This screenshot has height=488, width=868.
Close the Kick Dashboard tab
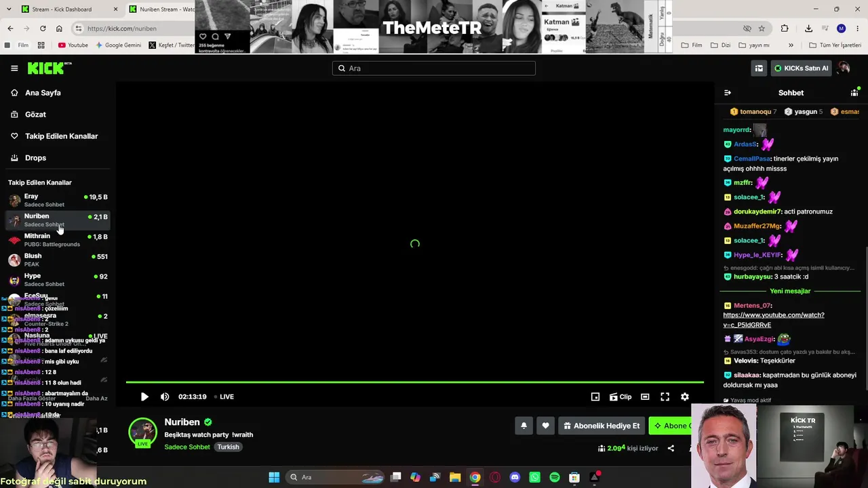pyautogui.click(x=115, y=9)
